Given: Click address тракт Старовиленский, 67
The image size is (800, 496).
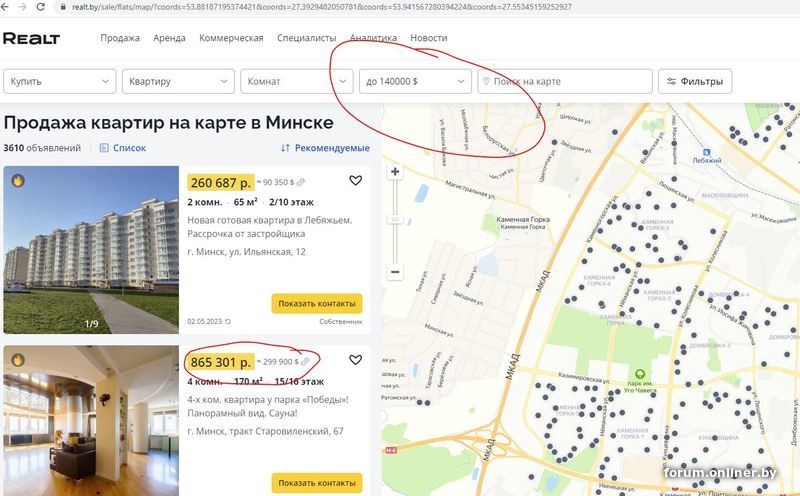Looking at the screenshot, I should (265, 431).
